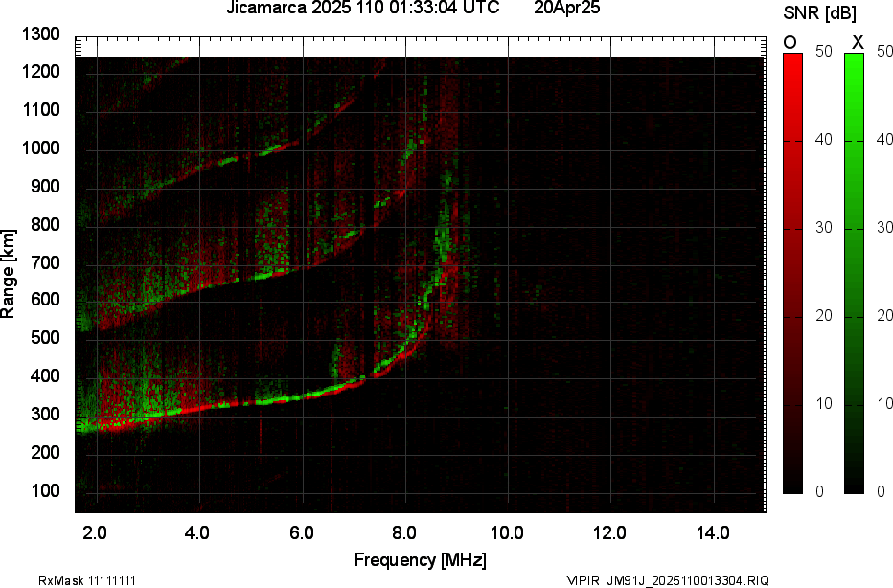Click the '0' label beside the green X colorbar

(881, 491)
